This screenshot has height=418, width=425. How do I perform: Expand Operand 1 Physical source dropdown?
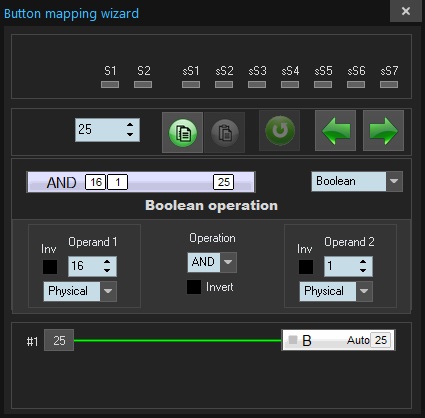coord(108,291)
